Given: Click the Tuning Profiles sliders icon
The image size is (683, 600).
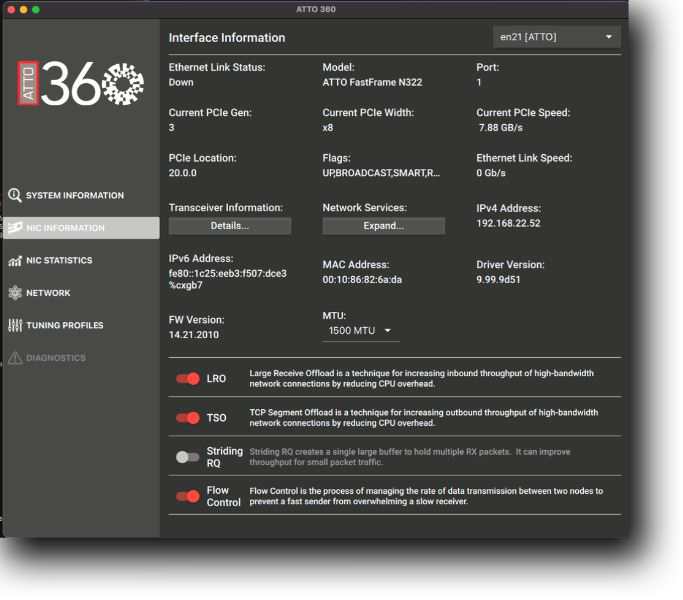Looking at the screenshot, I should 15,325.
